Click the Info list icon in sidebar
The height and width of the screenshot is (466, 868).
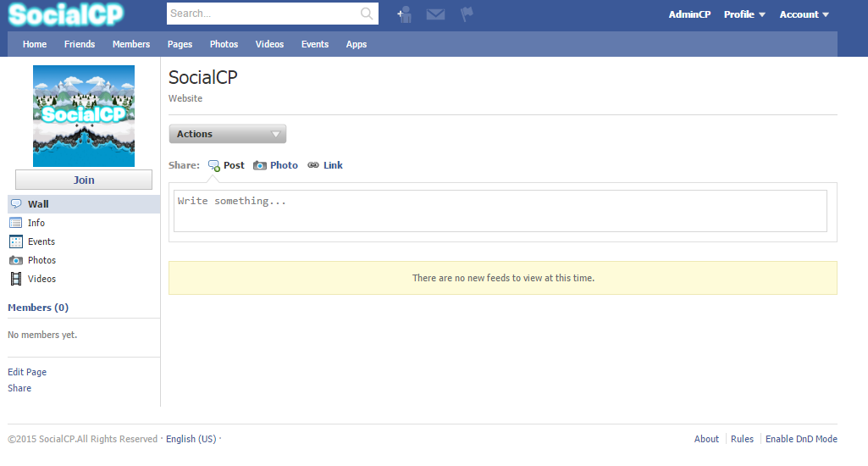click(16, 223)
